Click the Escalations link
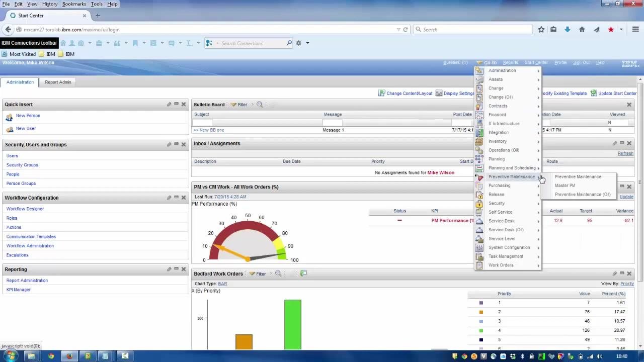Viewport: 644px width, 362px height. pyautogui.click(x=18, y=255)
